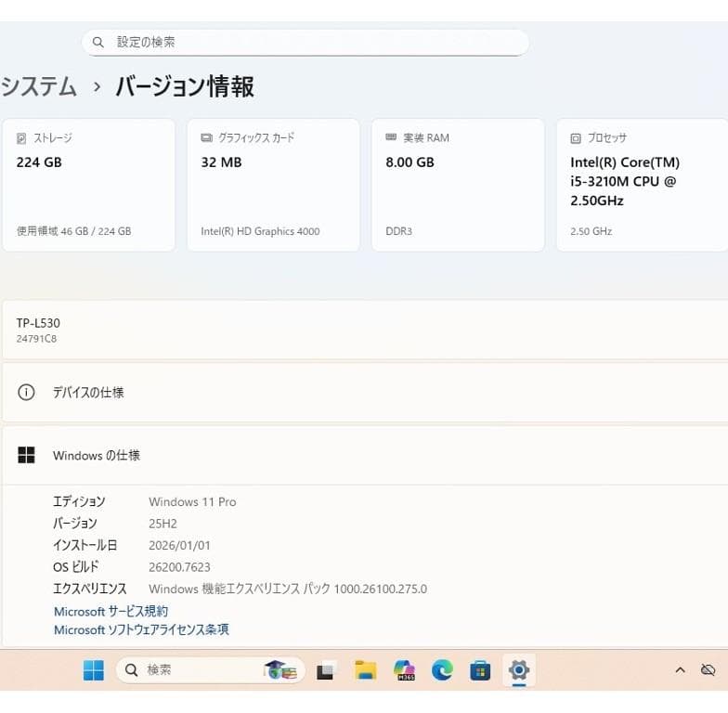Open Microsoft ソフトウェアライセンス条項 link
Screen dimensions: 728x713
pos(141,629)
